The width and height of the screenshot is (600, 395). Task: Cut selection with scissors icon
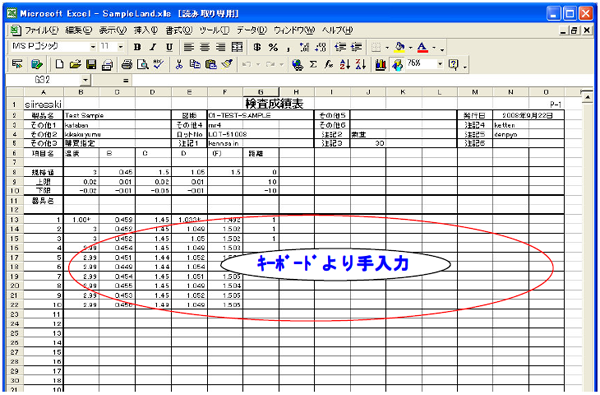click(x=179, y=64)
